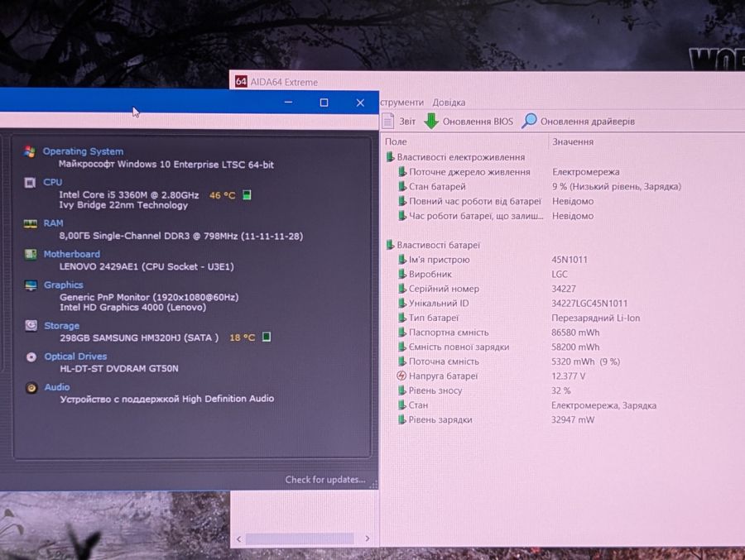The height and width of the screenshot is (560, 745).
Task: Open the partially hidden Інструменти menu
Action: [402, 102]
